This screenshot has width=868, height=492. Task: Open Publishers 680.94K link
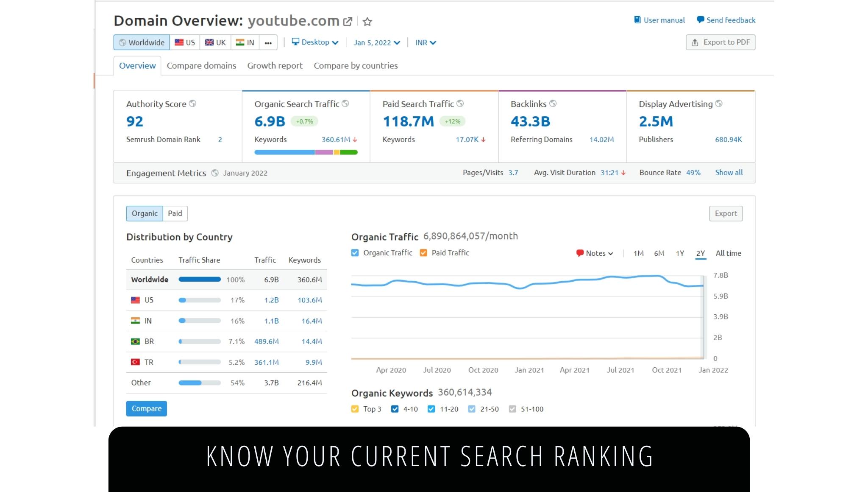click(x=729, y=140)
